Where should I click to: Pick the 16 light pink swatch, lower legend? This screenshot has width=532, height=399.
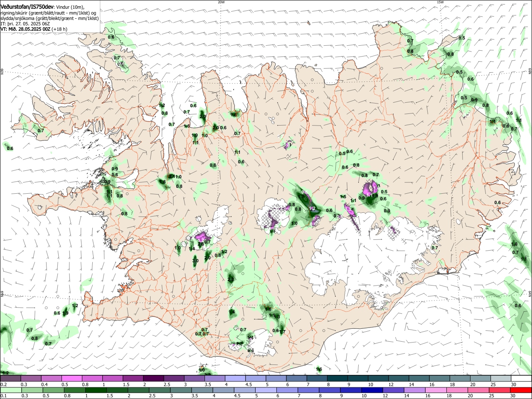[435, 390]
